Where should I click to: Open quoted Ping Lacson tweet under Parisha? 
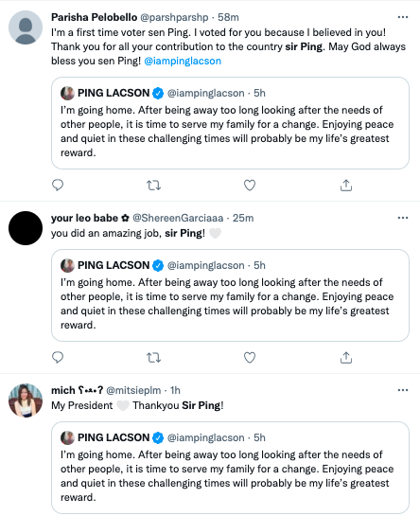click(230, 123)
